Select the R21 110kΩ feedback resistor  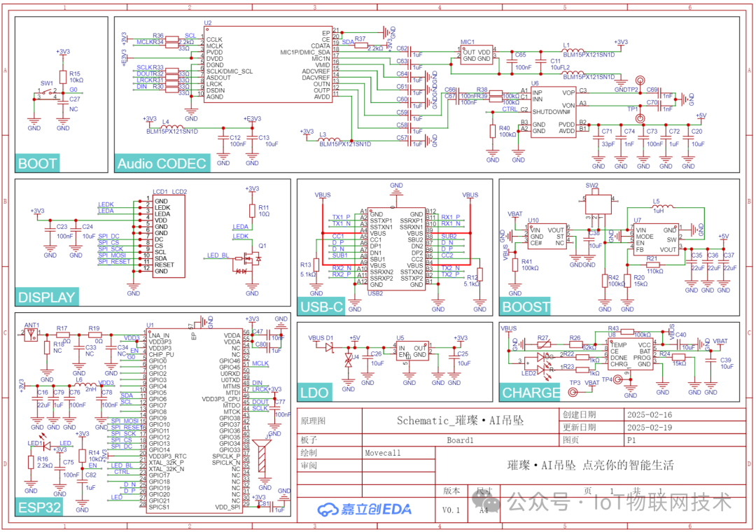point(653,265)
